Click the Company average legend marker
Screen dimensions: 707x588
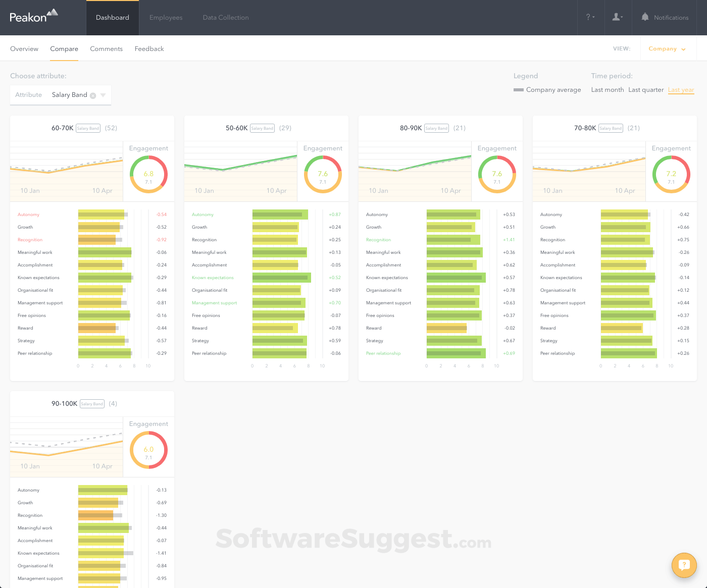519,89
